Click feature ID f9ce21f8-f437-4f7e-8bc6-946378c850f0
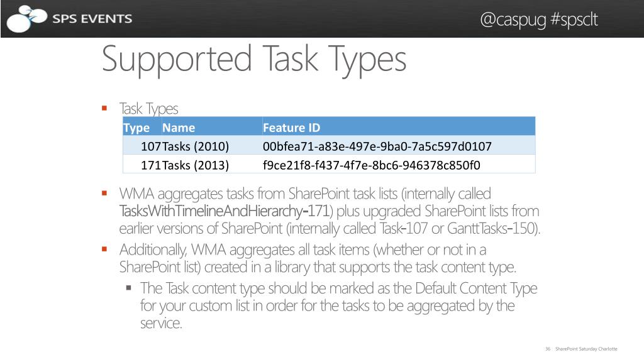The height and width of the screenshot is (362, 644). 371,165
